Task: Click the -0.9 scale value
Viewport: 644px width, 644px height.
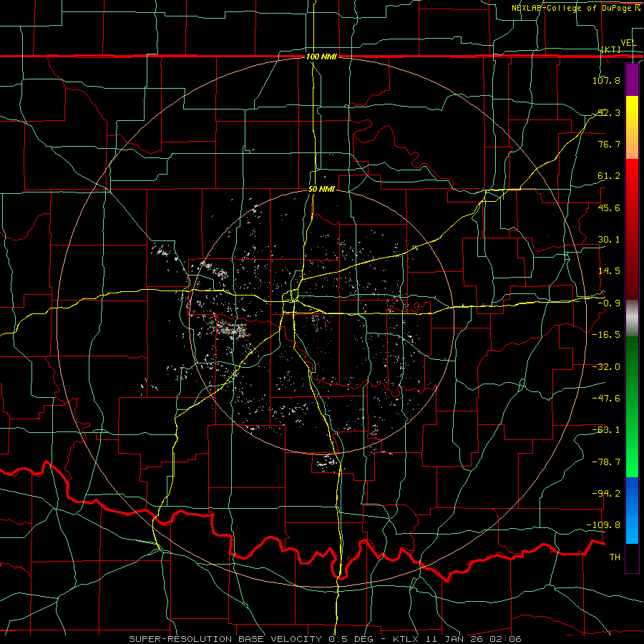Action: click(x=609, y=303)
